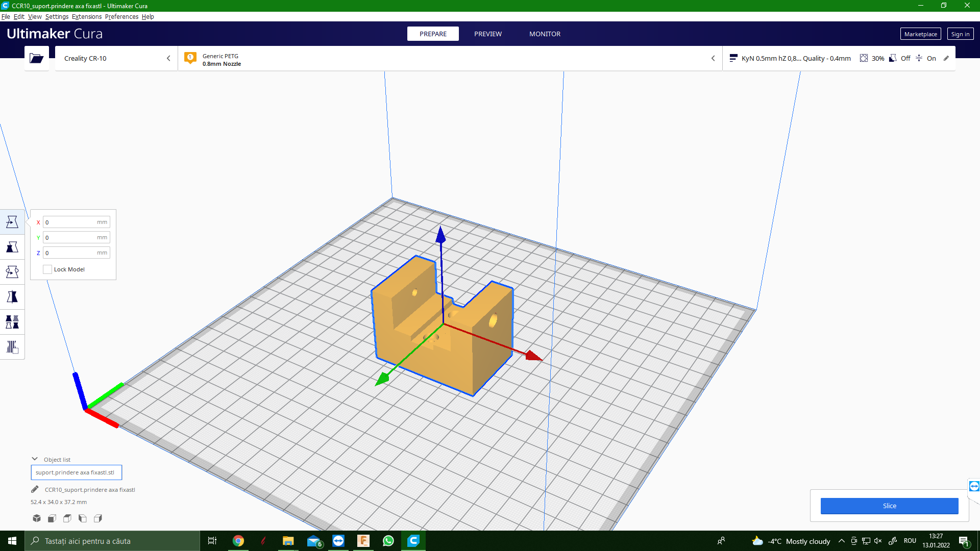Image resolution: width=980 pixels, height=551 pixels.
Task: Click the X position input field
Action: 71,222
